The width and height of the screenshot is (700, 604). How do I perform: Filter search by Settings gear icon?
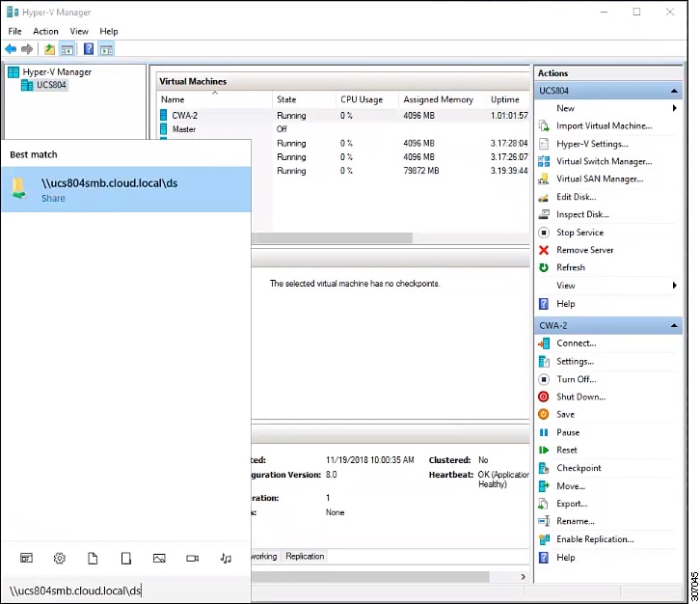click(x=60, y=558)
